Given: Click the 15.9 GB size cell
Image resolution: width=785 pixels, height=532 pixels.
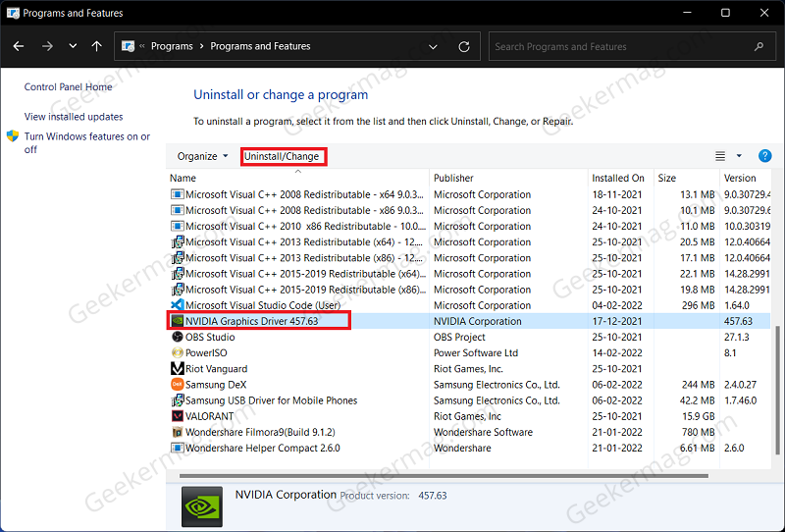Looking at the screenshot, I should 698,416.
